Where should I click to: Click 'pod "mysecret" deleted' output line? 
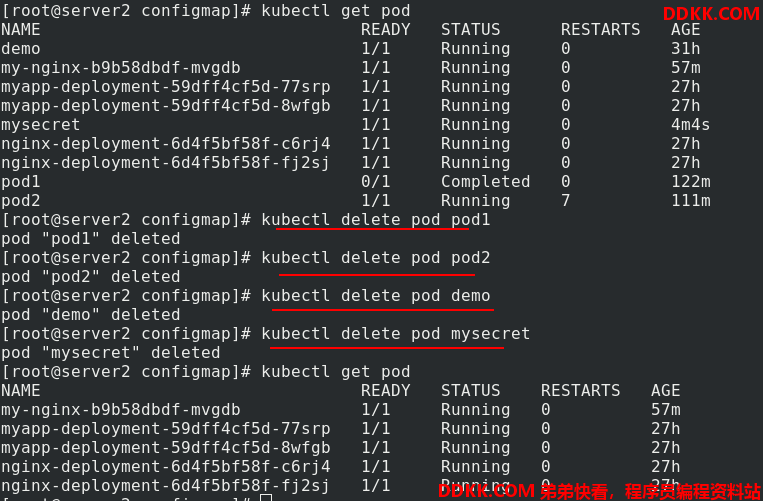110,353
